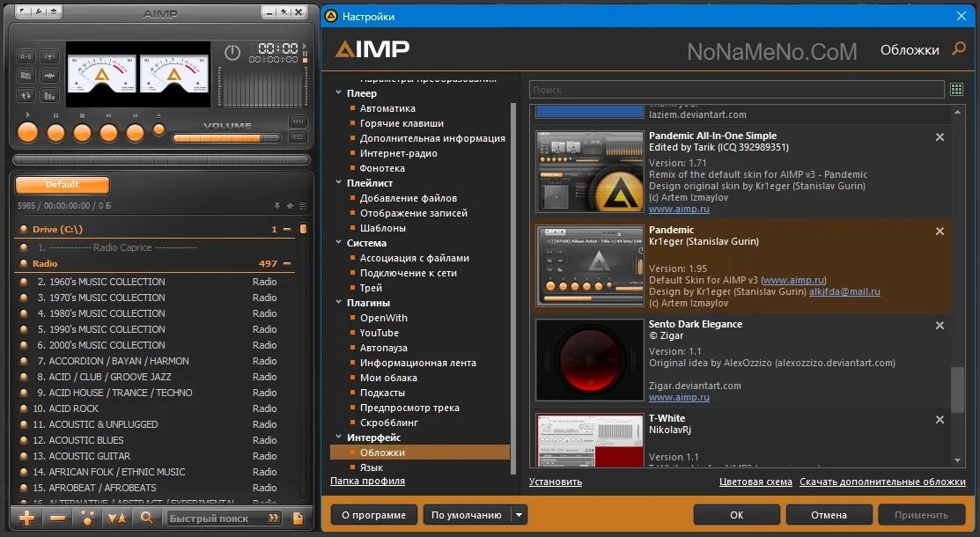
Task: Click the down-arrow icon above playlist
Action: coord(276,206)
